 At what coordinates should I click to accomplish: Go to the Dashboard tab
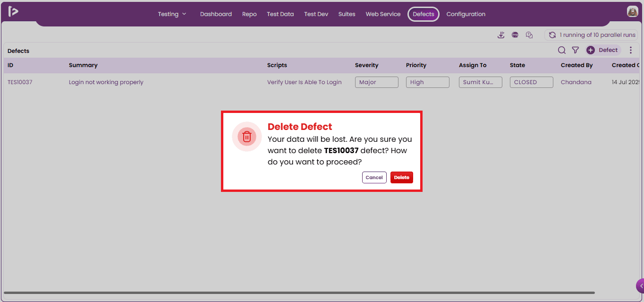pos(216,14)
